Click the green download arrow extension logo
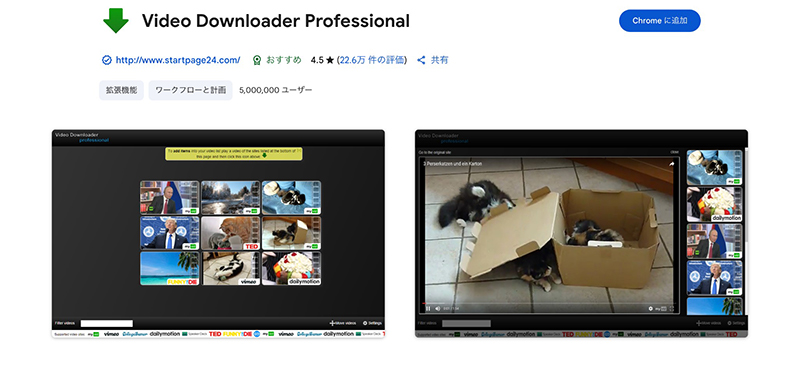The image size is (799, 376). click(116, 21)
